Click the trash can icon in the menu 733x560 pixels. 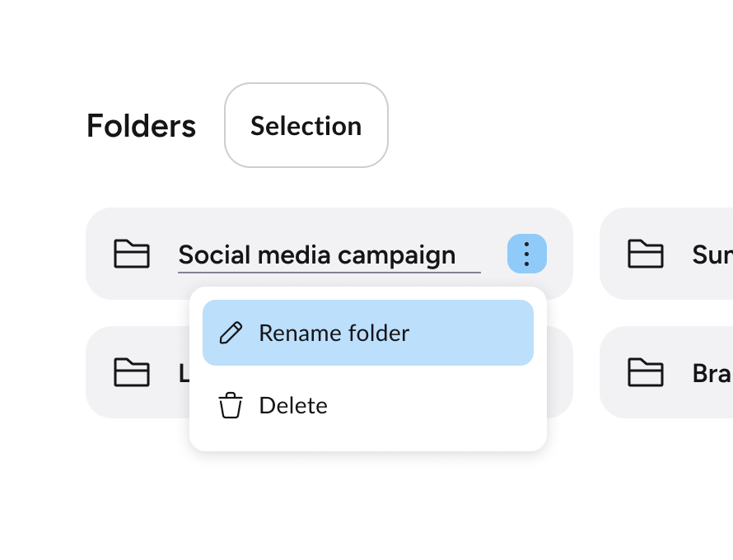click(x=231, y=405)
